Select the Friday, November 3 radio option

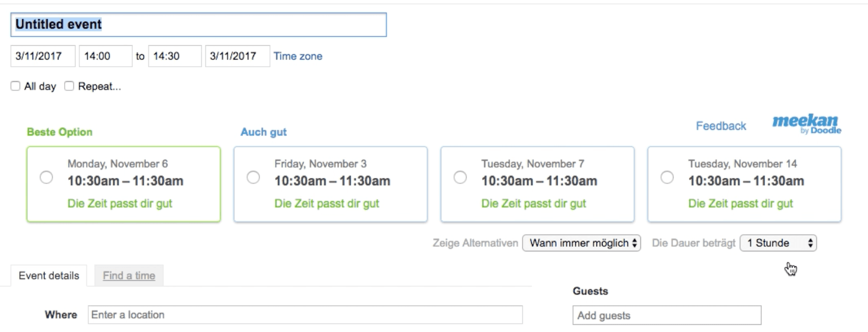click(x=253, y=177)
